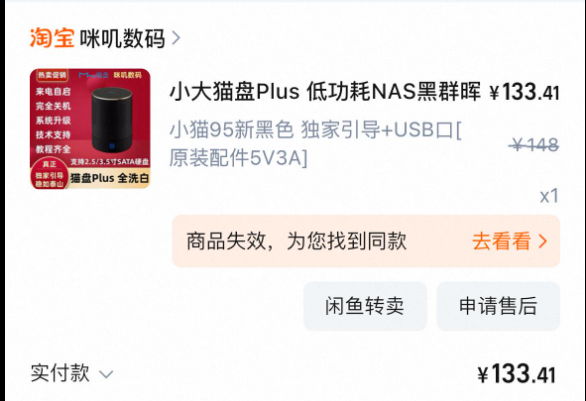Tap the black NAS device in thumbnail
Screen dimensions: 586x401
coord(111,120)
